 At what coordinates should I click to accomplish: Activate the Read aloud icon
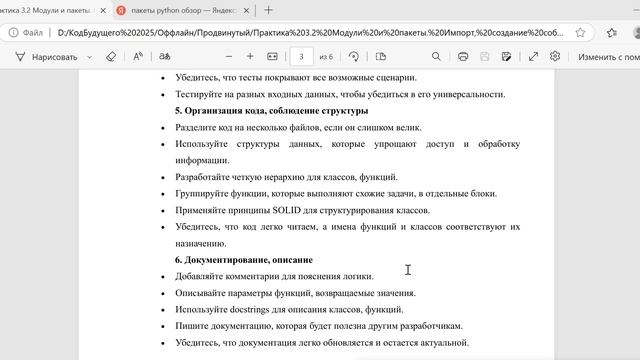tap(138, 57)
